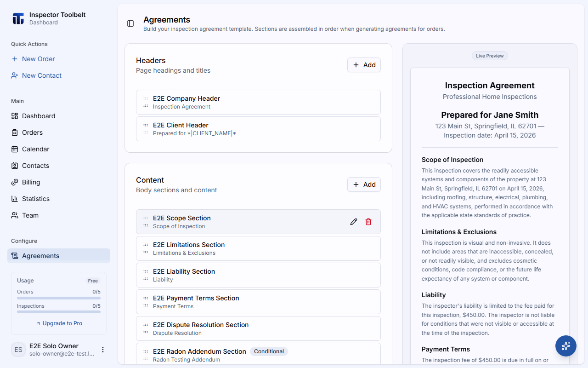
Task: Delete the E2E Scope Section with trash icon
Action: 368,222
